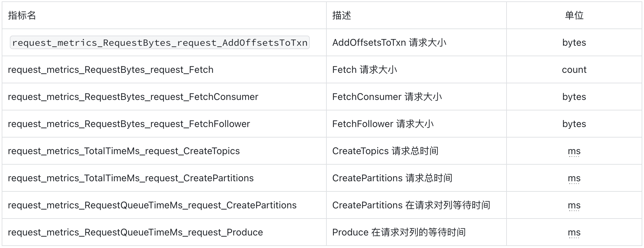Select the Fetch 请求大小 description cell
Screen dimensions: 644x248
[x=365, y=70]
